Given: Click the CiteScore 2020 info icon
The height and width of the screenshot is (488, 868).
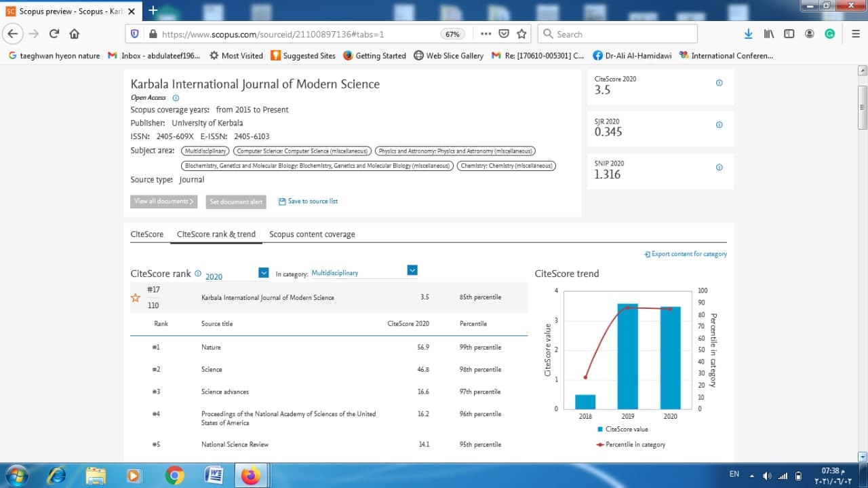Looking at the screenshot, I should (719, 83).
